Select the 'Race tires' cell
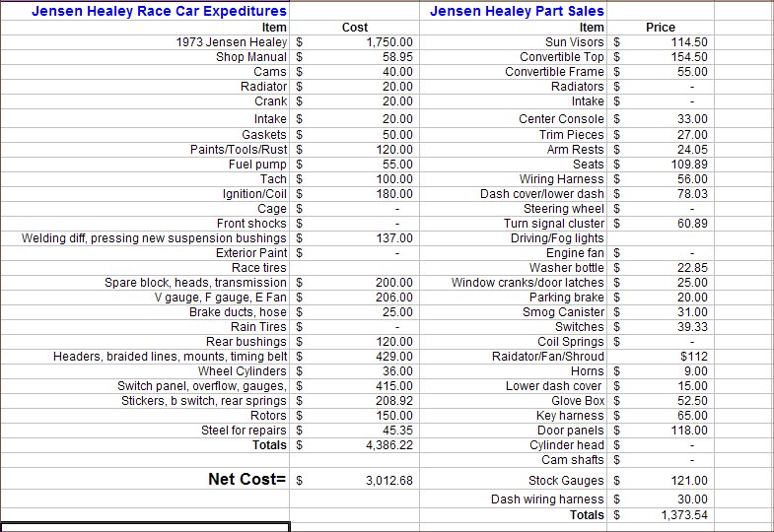Viewport: 774px width, 532px height. coord(145,268)
